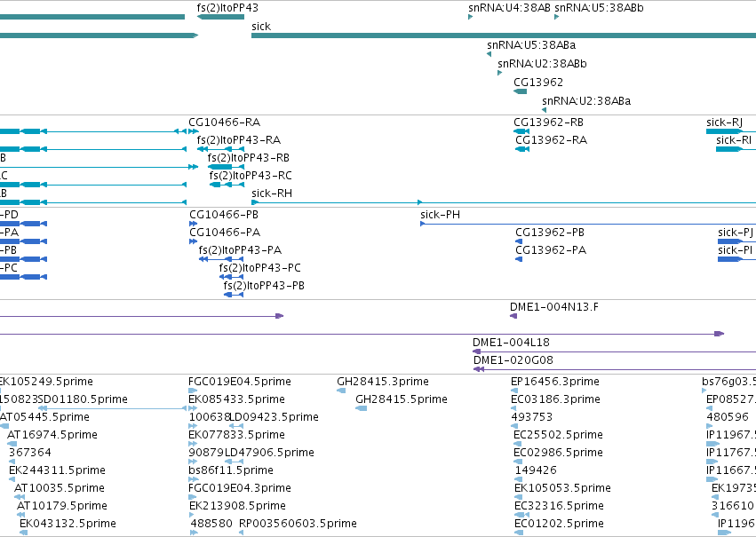Click the CG10466-RA transcript label
Viewport: 756px width, 537px height.
224,122
